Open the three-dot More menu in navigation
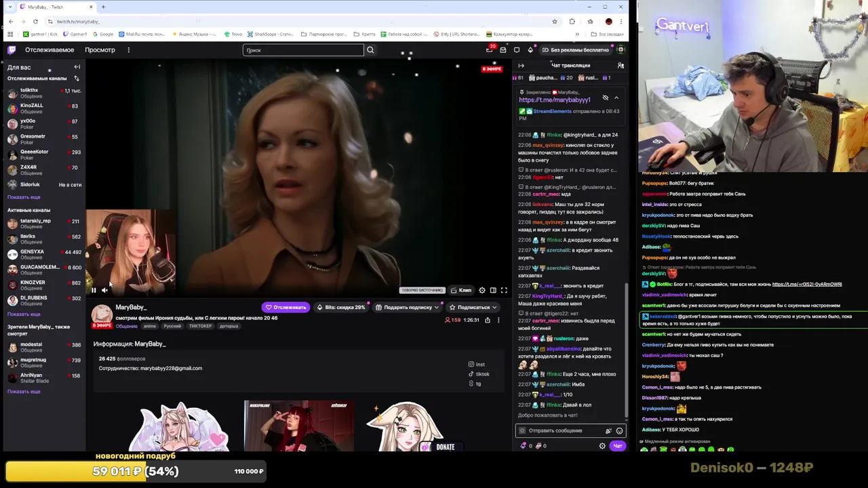The height and width of the screenshot is (488, 868). (128, 49)
